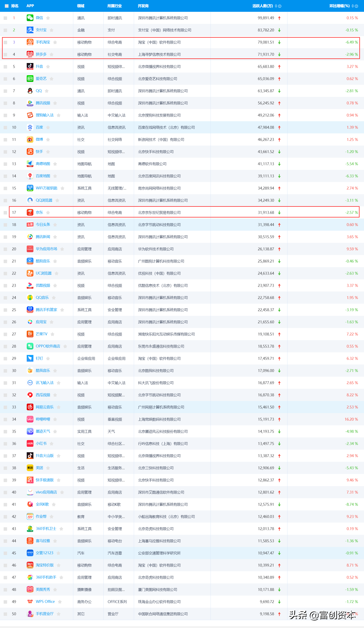
Task: Click the 手机淘宝 app icon
Action: (x=30, y=42)
